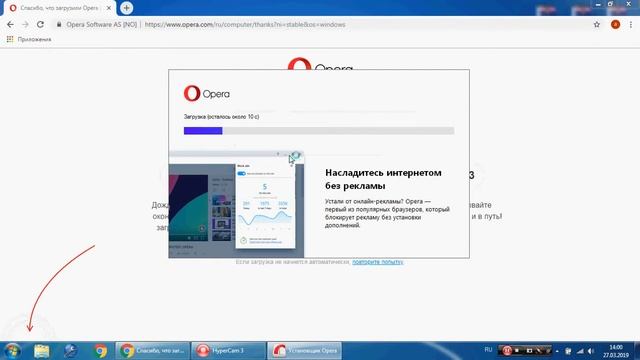This screenshot has width=640, height=360.
Task: Go back using Chrome's back arrow
Action: coord(10,24)
